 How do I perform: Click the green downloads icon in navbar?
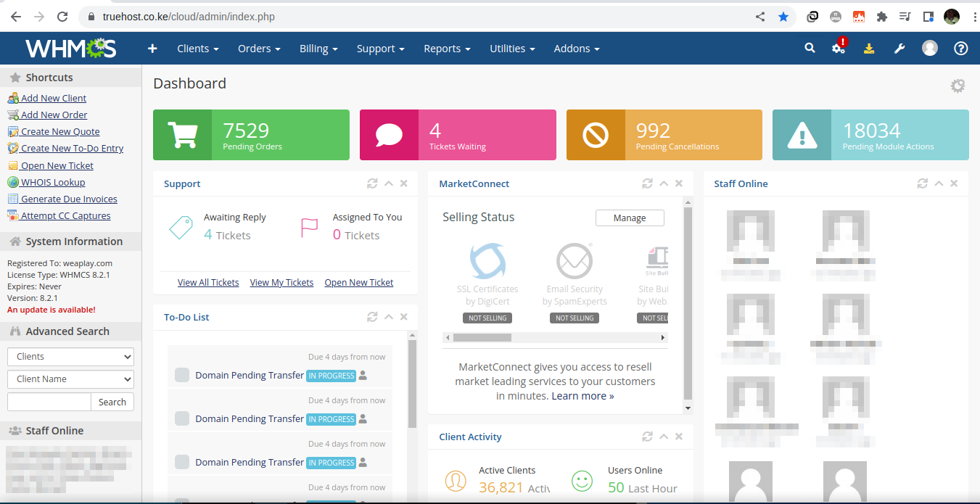869,48
